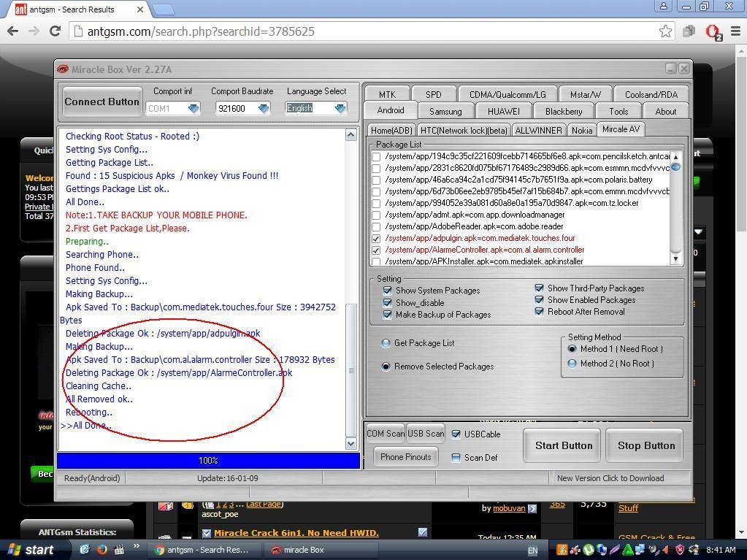Bookmark page with star icon

pyautogui.click(x=665, y=31)
